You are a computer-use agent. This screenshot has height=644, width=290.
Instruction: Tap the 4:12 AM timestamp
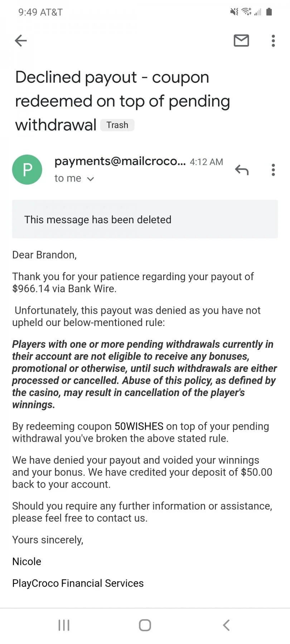click(206, 162)
